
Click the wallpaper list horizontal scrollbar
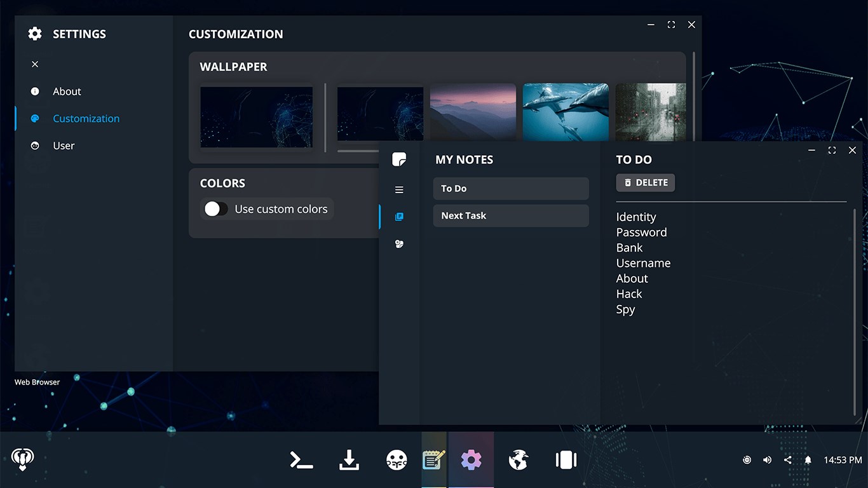pyautogui.click(x=358, y=151)
